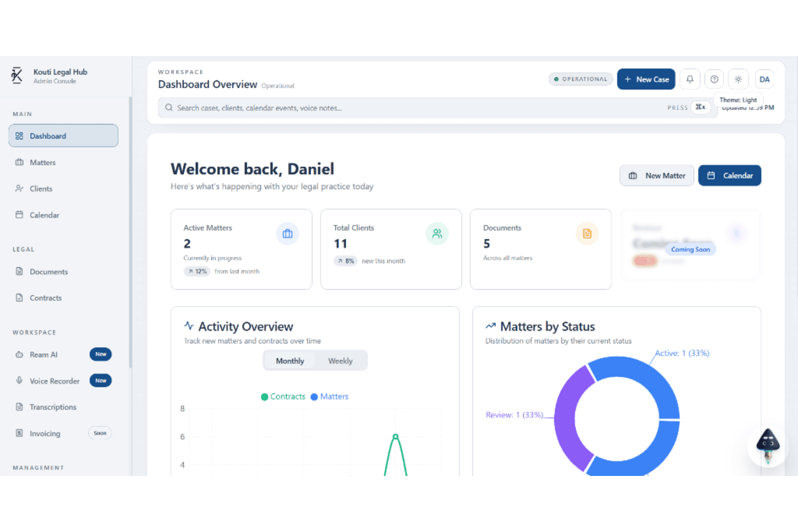This screenshot has height=532, width=798.
Task: Click the New badge beside Ream AI
Action: (101, 354)
